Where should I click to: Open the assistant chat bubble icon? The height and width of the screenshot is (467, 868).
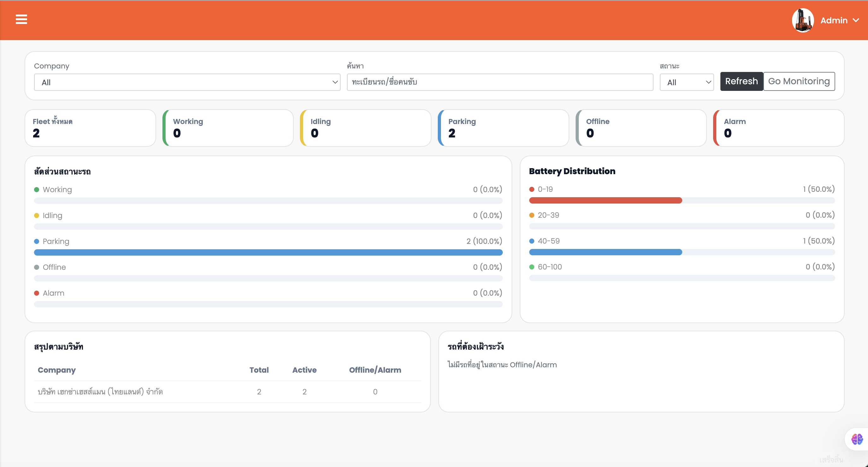[x=857, y=439]
